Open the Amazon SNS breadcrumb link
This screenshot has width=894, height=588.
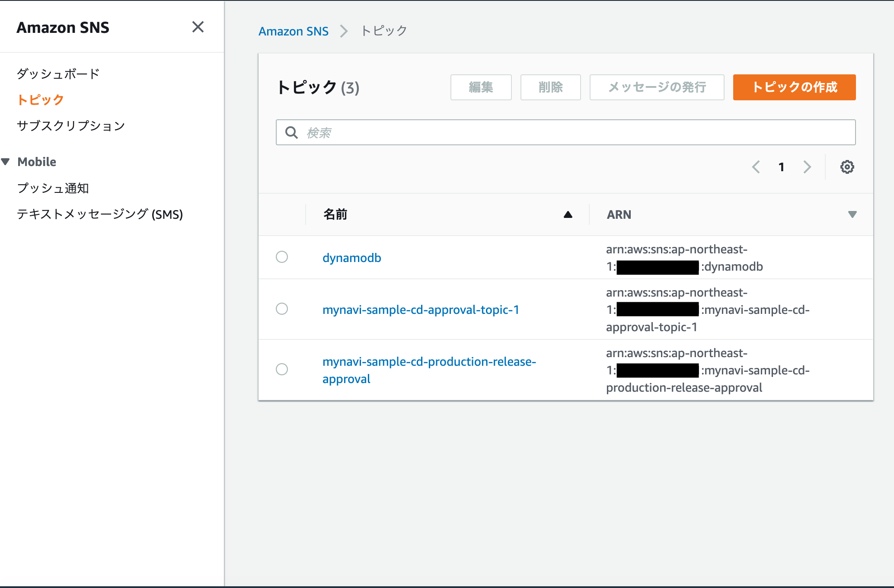click(x=294, y=31)
